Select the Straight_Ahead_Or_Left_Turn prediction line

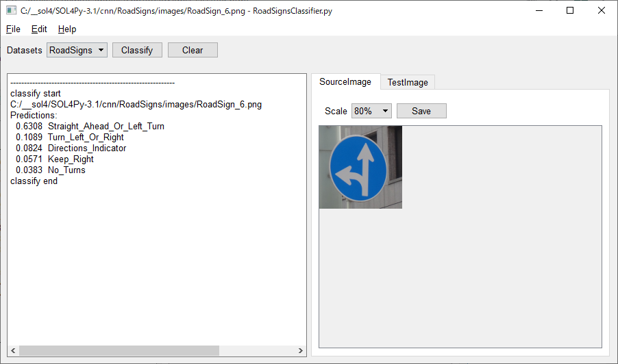(x=90, y=127)
